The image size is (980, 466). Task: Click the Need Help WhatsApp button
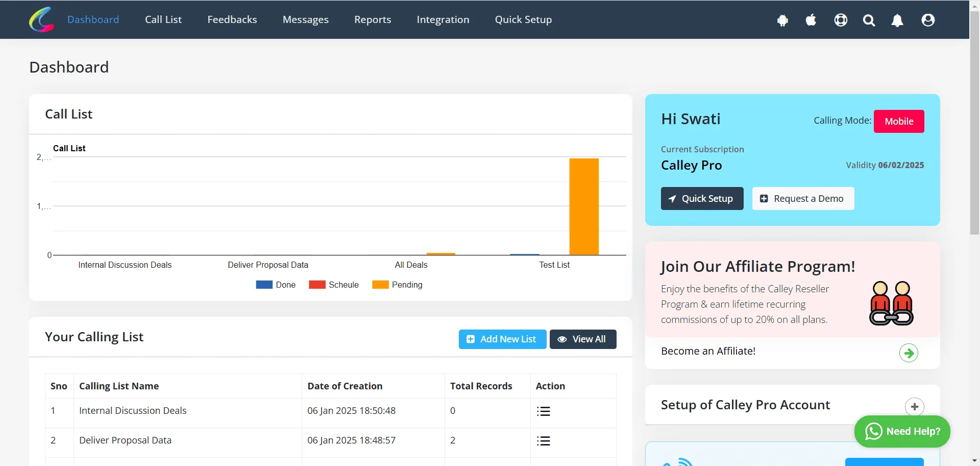coord(902,431)
